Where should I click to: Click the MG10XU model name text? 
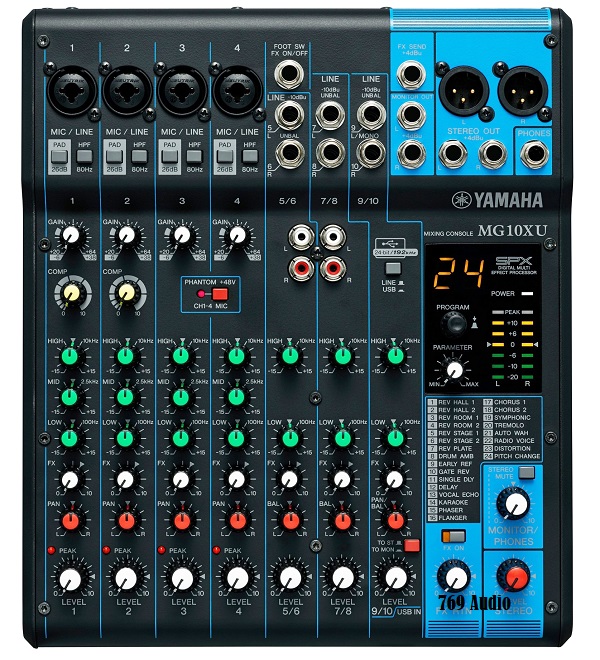coord(512,231)
